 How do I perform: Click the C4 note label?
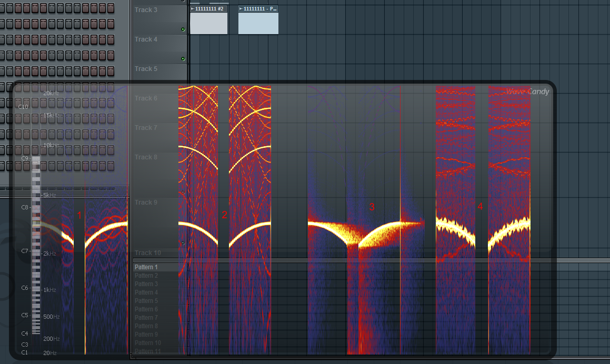pyautogui.click(x=25, y=333)
